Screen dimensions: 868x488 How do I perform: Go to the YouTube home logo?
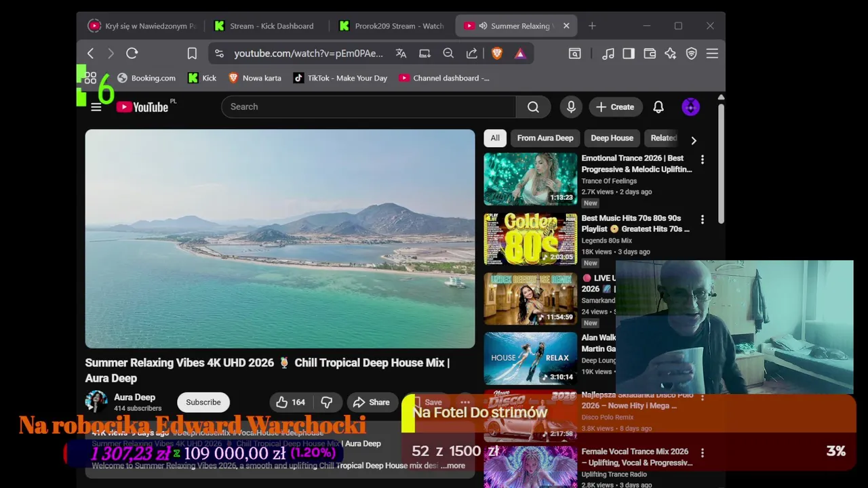(142, 107)
